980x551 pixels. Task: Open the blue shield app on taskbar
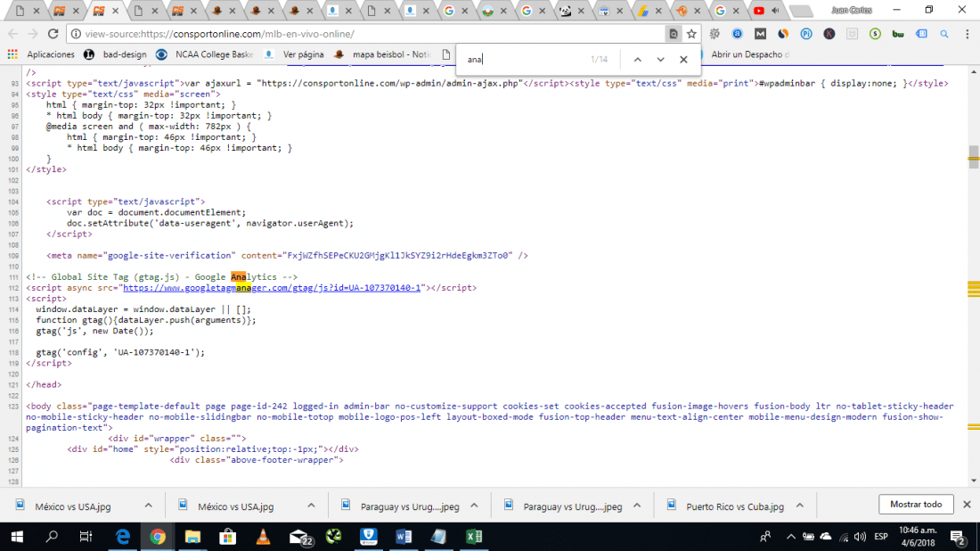tap(369, 537)
